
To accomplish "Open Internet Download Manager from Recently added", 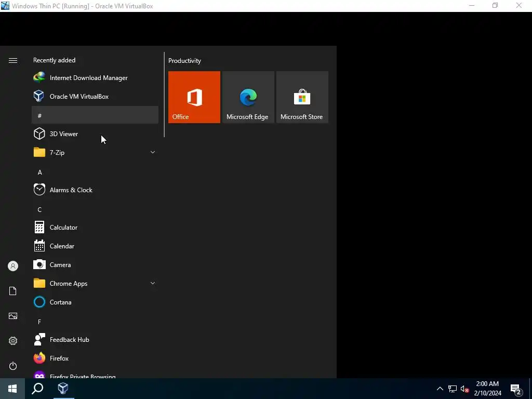I will tap(95, 78).
